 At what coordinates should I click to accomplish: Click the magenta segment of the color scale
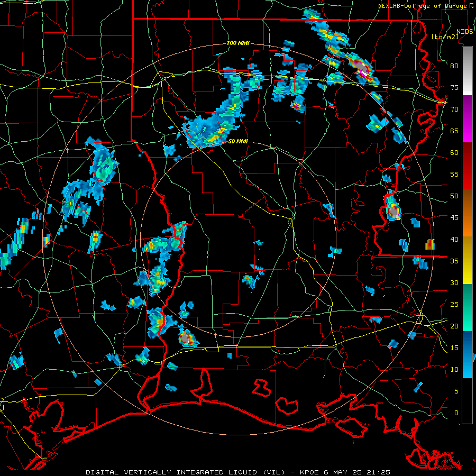[x=467, y=118]
